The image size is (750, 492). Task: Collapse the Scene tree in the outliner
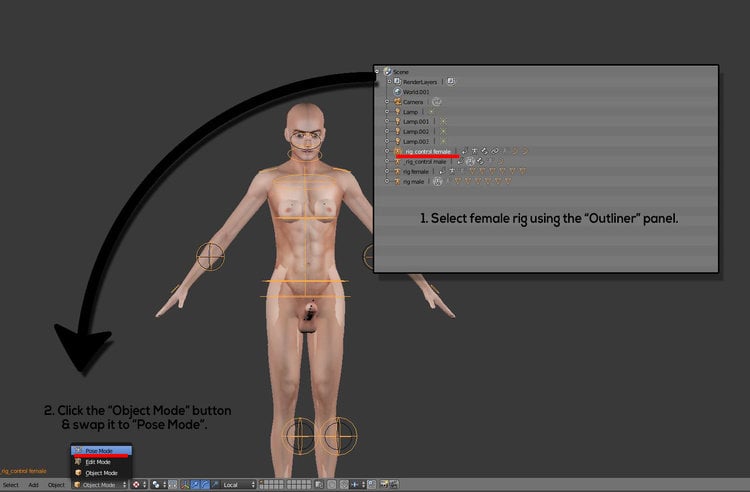coord(376,72)
